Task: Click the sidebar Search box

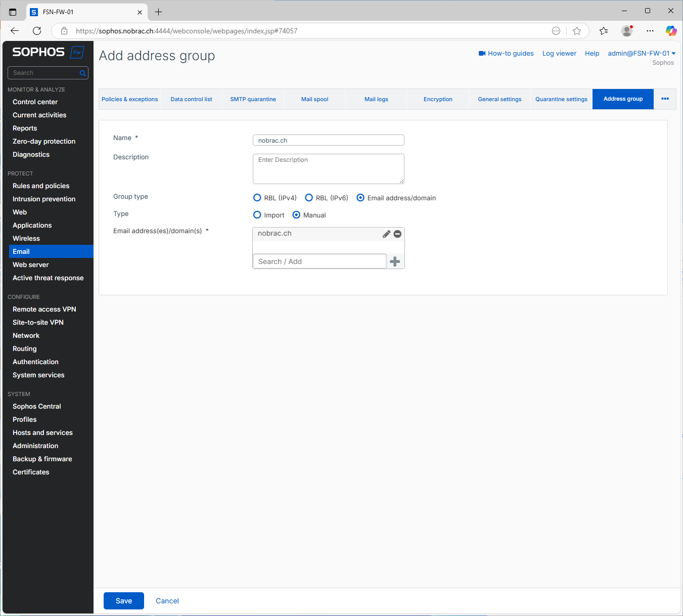Action: coord(48,73)
